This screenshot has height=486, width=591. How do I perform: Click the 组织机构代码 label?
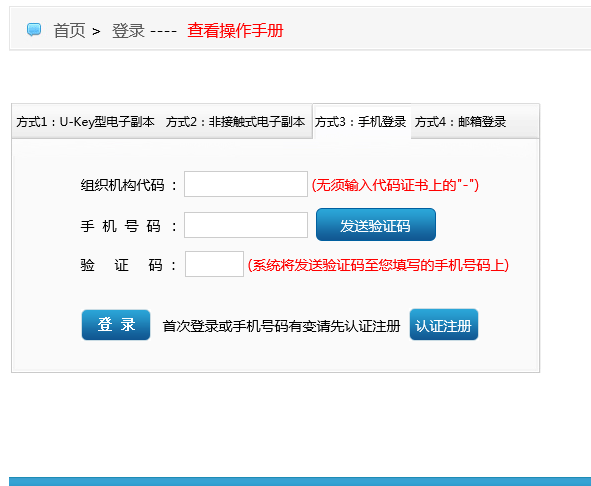click(x=129, y=185)
